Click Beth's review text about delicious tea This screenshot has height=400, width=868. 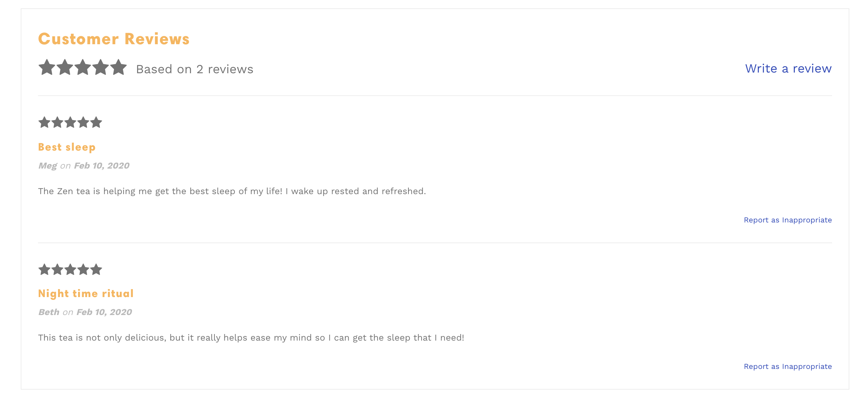point(251,338)
